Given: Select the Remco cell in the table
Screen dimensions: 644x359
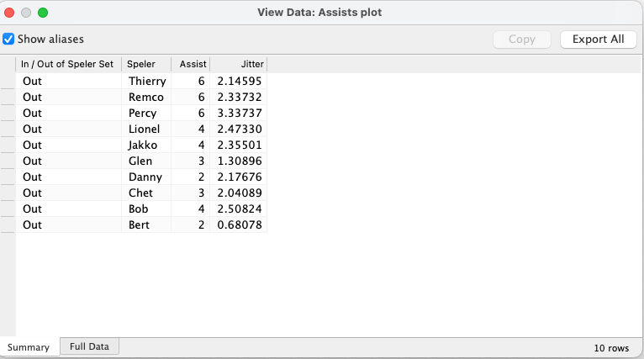Looking at the screenshot, I should tap(145, 98).
